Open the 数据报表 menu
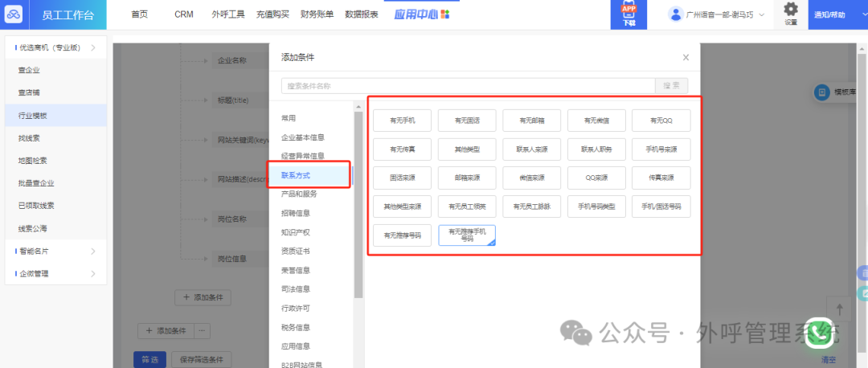 [362, 14]
